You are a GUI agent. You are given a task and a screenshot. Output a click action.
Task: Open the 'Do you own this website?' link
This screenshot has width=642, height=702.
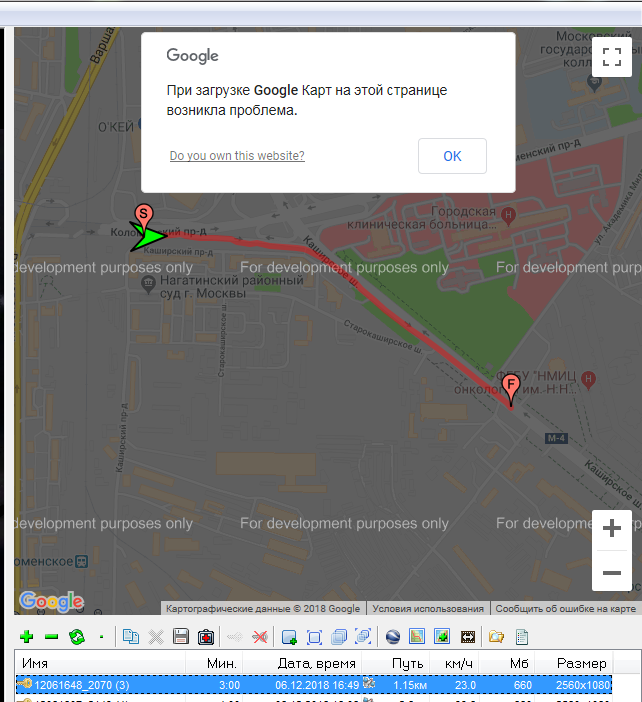tap(237, 156)
